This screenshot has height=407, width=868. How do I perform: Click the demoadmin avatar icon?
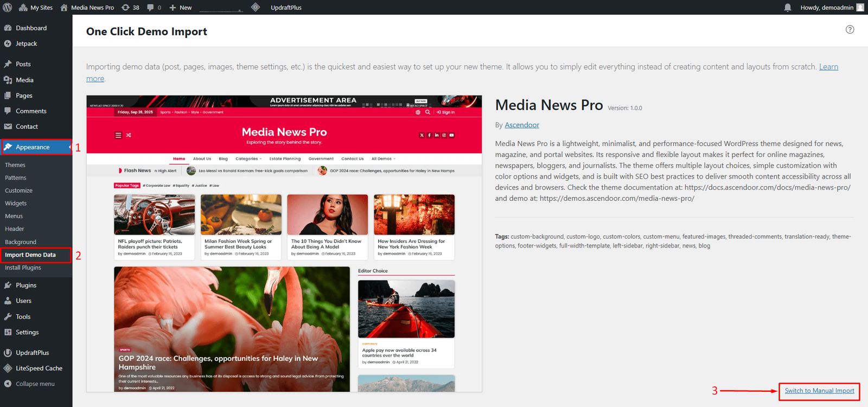point(860,8)
